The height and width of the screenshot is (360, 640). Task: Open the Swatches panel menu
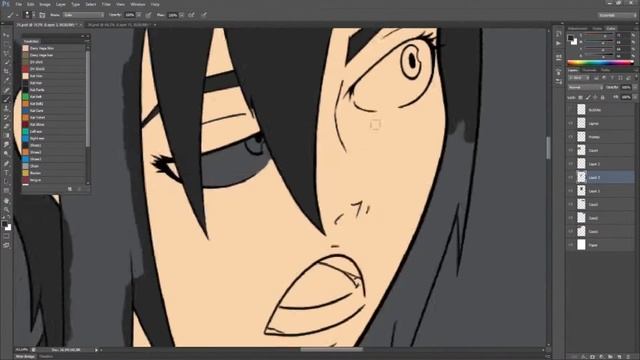(x=87, y=41)
